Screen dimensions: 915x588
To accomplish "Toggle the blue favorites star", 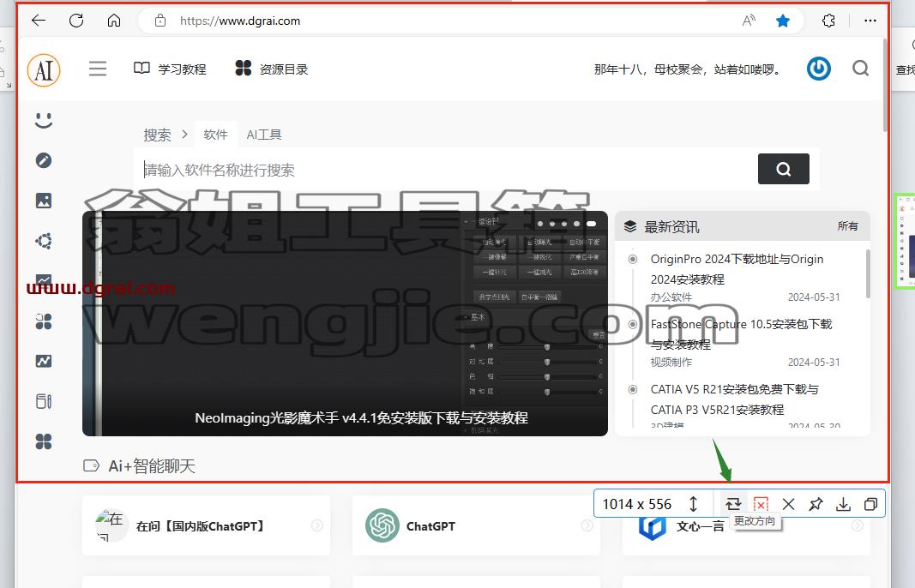I will coord(783,21).
